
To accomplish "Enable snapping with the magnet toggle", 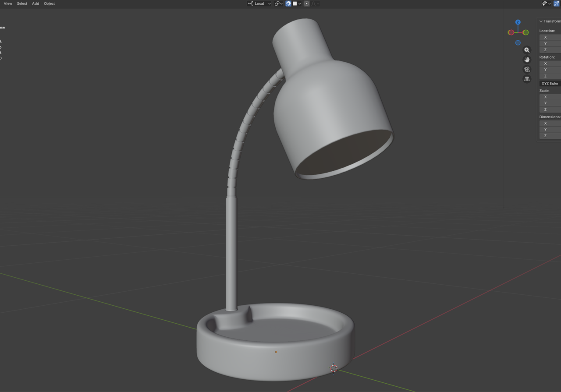I will [288, 4].
